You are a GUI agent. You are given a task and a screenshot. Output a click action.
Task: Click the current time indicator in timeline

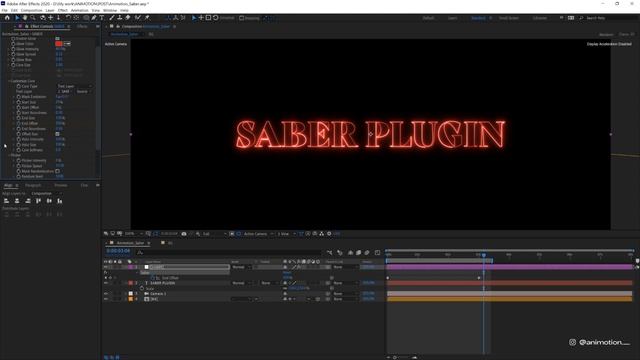(484, 255)
